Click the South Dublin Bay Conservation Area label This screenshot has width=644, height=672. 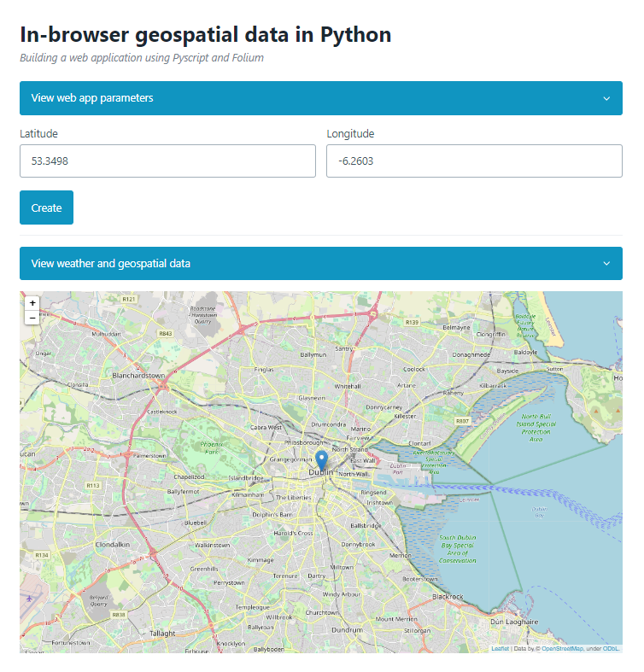point(458,549)
